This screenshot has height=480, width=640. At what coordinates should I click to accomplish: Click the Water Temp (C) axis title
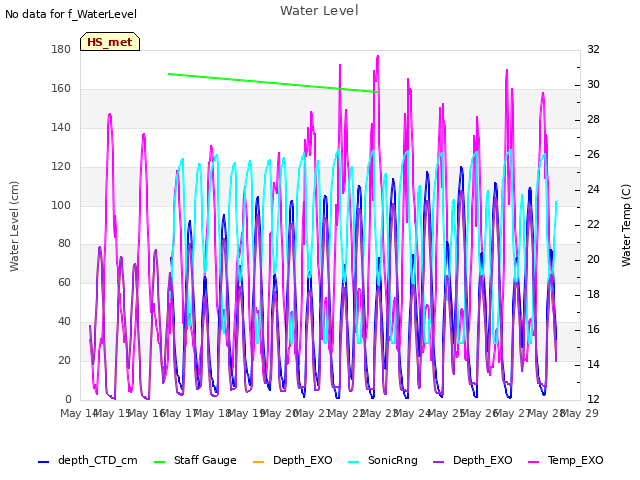(x=626, y=225)
